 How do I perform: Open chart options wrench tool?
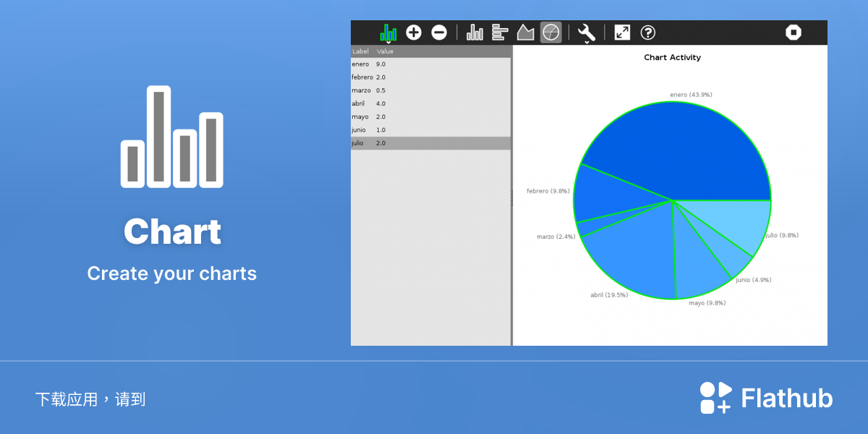click(587, 33)
